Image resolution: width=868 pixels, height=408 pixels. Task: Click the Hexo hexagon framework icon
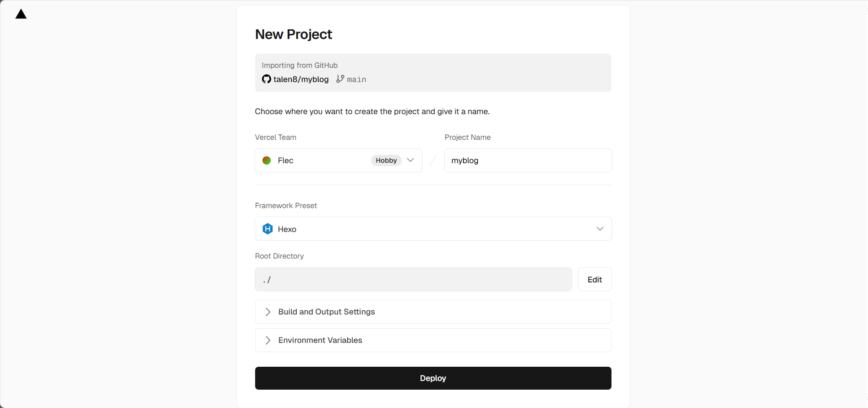pyautogui.click(x=267, y=229)
